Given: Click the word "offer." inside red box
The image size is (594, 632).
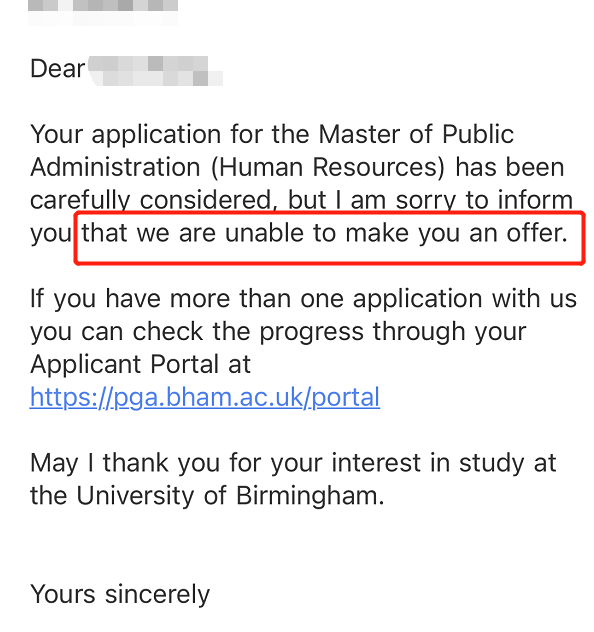Looking at the screenshot, I should [x=537, y=233].
